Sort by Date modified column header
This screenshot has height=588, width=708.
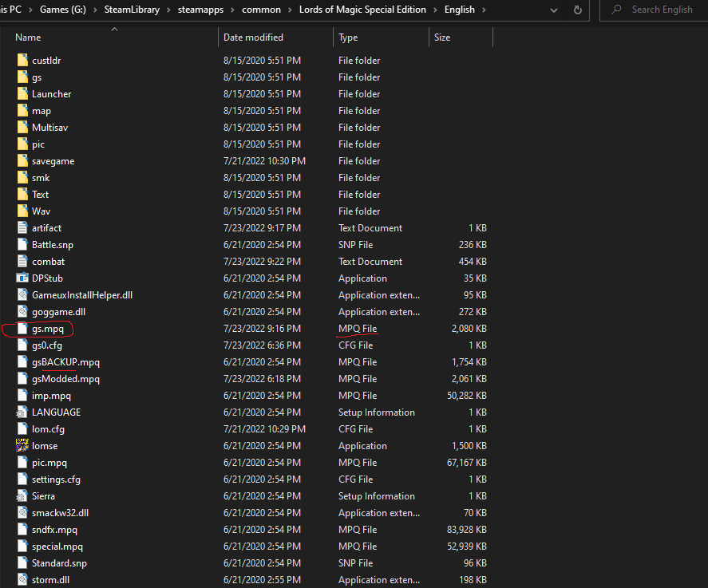pyautogui.click(x=253, y=37)
